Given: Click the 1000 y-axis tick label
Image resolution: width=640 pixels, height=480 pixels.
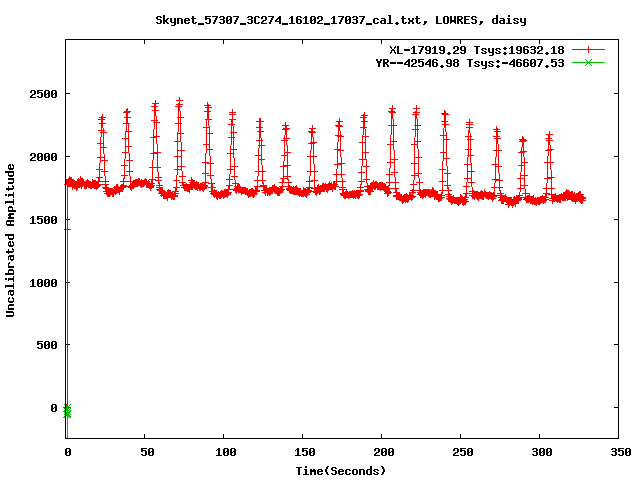Looking at the screenshot, I should [x=43, y=283].
